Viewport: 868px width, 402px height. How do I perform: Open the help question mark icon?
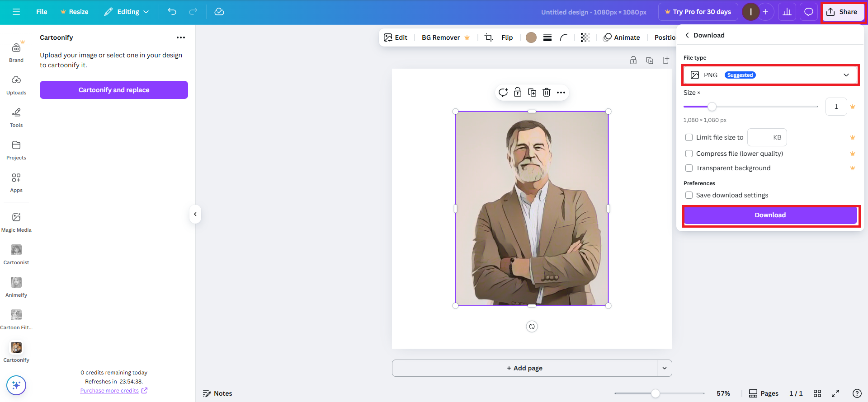(857, 393)
